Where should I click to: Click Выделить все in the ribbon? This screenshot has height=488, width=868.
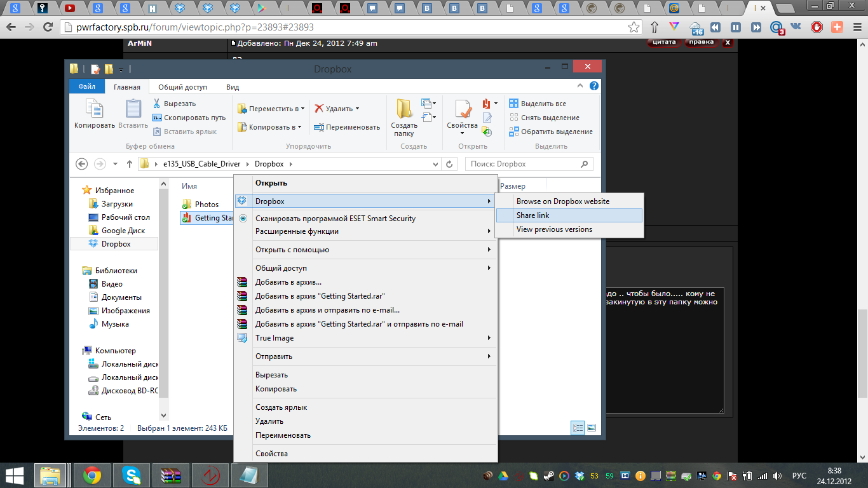pos(543,104)
